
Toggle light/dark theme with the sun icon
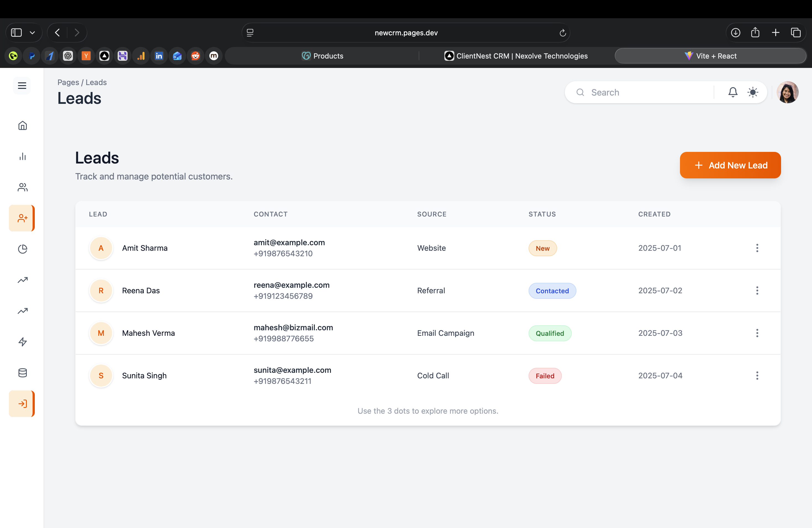[x=753, y=92]
